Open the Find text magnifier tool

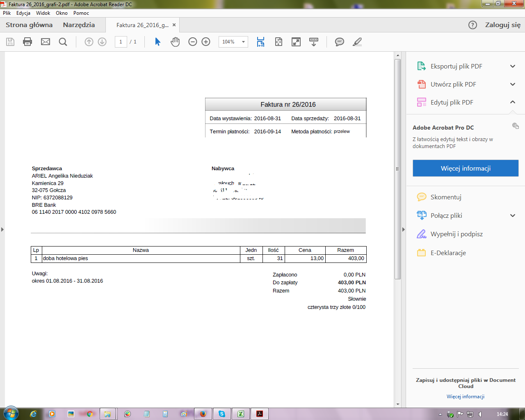pyautogui.click(x=63, y=42)
